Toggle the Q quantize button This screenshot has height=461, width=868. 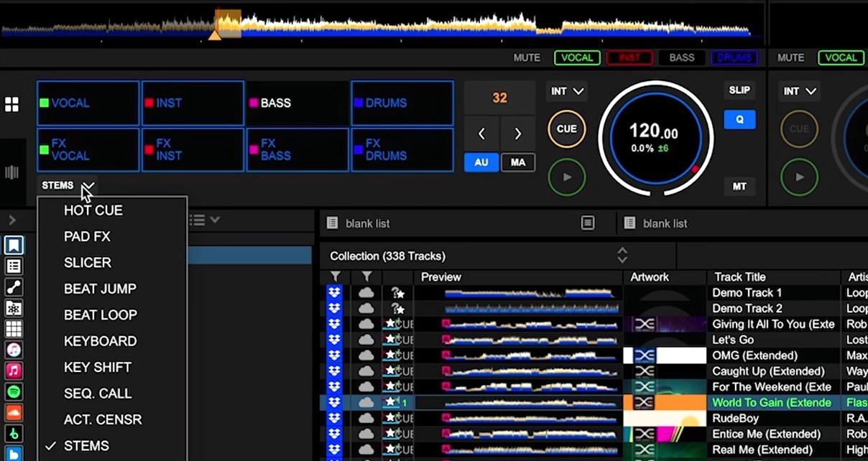coord(739,119)
